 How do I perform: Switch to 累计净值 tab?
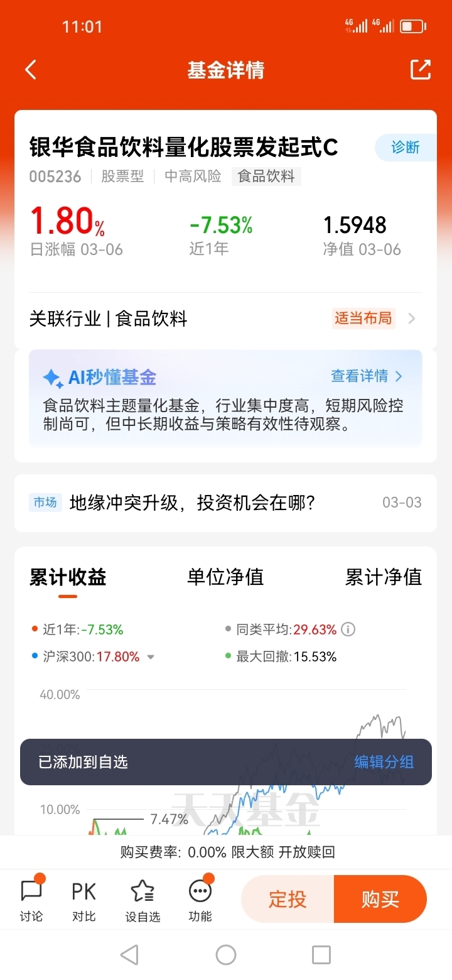click(x=384, y=577)
